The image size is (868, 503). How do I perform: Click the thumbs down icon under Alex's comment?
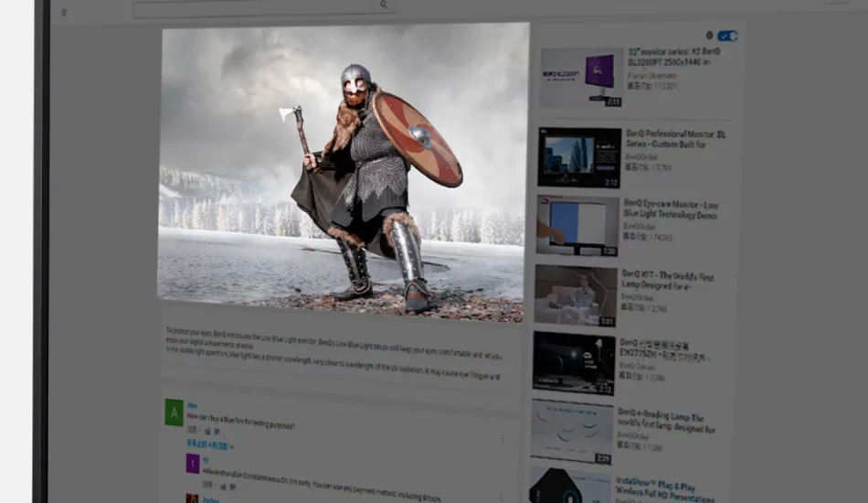218,430
